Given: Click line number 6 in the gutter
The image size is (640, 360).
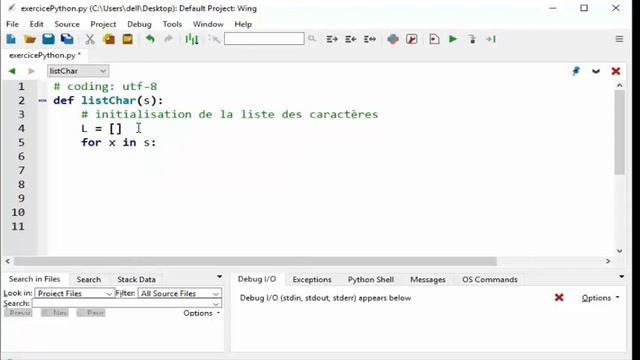Looking at the screenshot, I should (x=21, y=156).
